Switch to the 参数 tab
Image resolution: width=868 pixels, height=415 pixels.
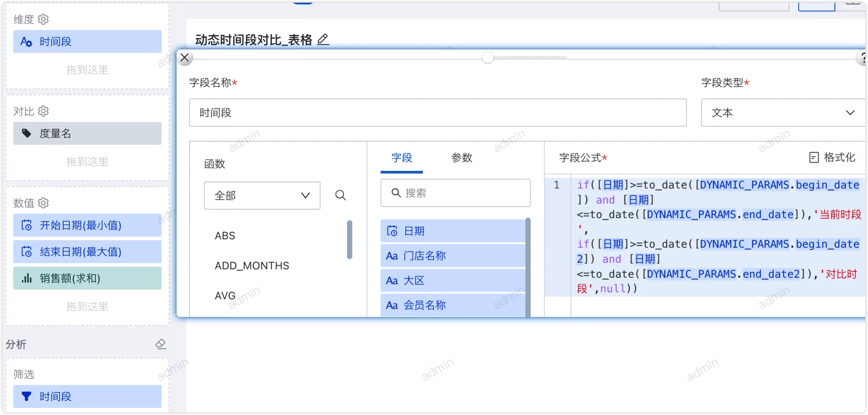(462, 158)
